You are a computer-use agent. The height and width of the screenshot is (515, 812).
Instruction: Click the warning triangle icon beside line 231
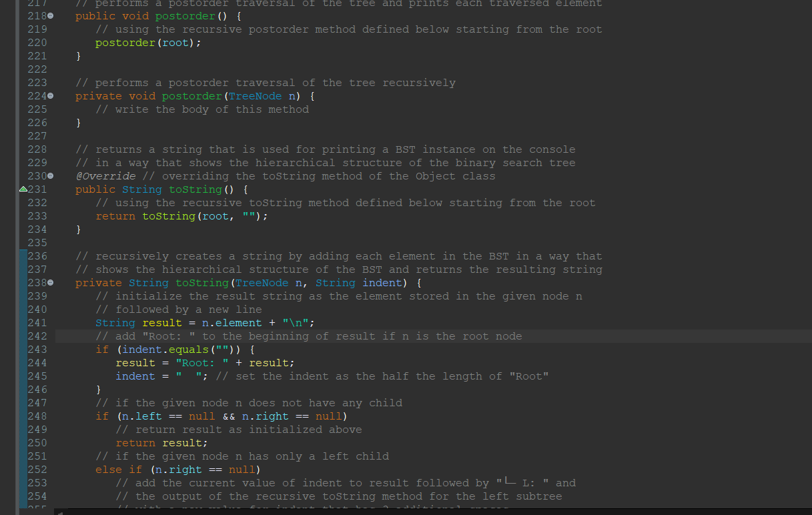[x=23, y=189]
